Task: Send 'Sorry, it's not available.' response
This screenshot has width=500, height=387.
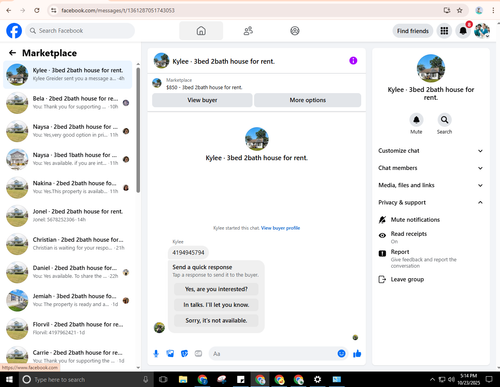Action: coord(216,320)
